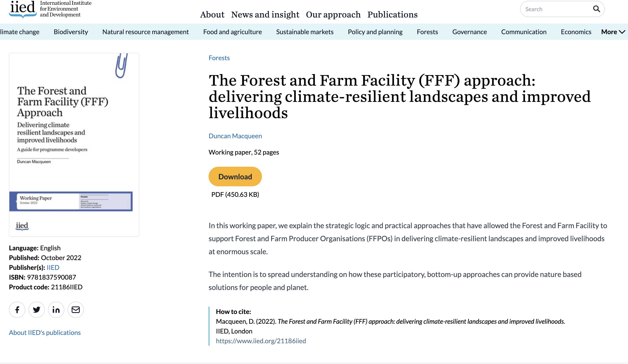Open the Forests category link above title
Image resolution: width=628 pixels, height=364 pixels.
[x=219, y=58]
